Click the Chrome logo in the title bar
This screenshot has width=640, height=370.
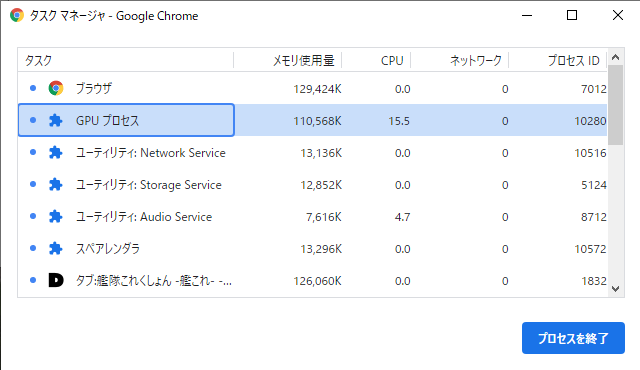coord(17,16)
